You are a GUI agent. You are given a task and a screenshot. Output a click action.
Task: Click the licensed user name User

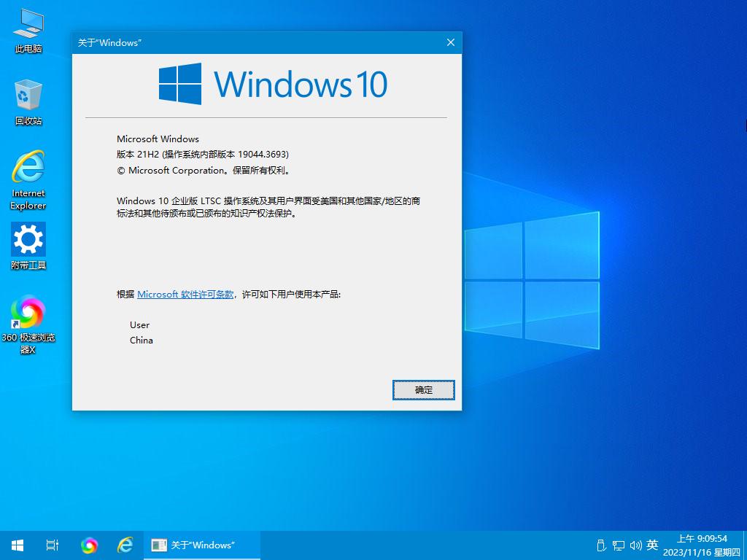tap(139, 324)
